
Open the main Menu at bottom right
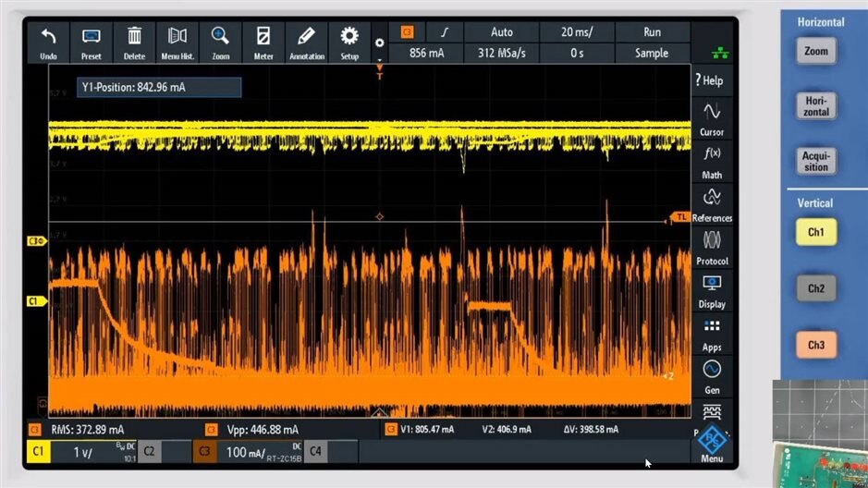click(x=712, y=445)
